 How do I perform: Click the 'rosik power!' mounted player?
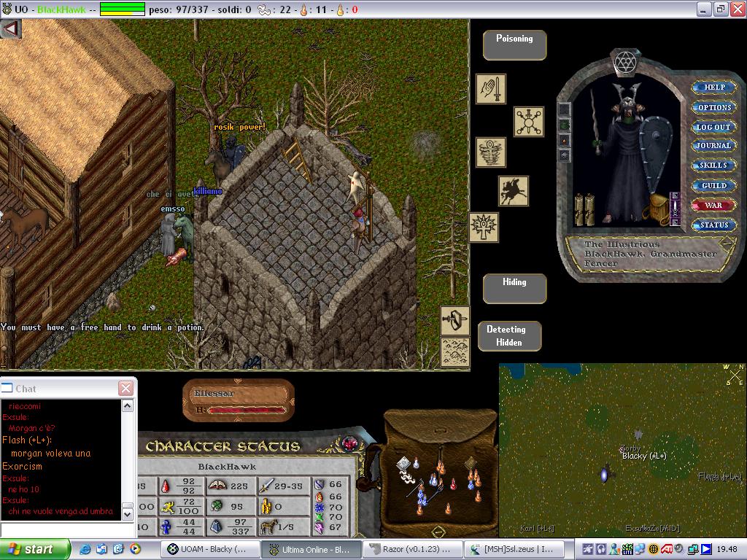point(225,158)
